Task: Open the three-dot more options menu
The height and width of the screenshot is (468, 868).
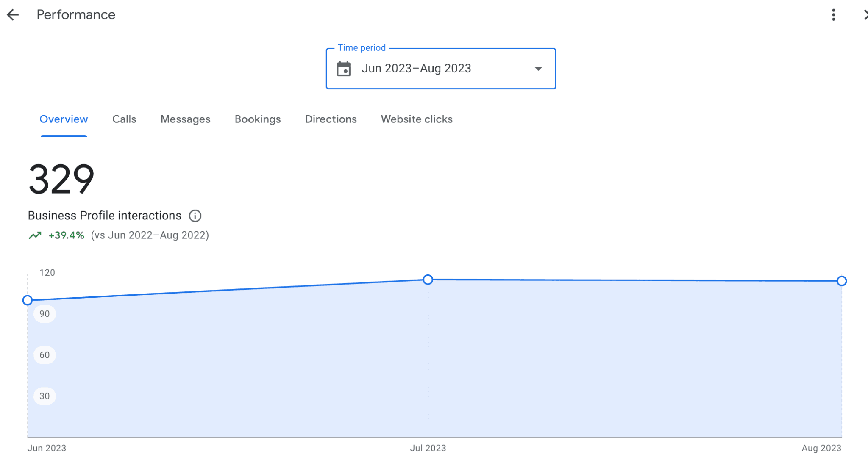Action: click(x=833, y=15)
